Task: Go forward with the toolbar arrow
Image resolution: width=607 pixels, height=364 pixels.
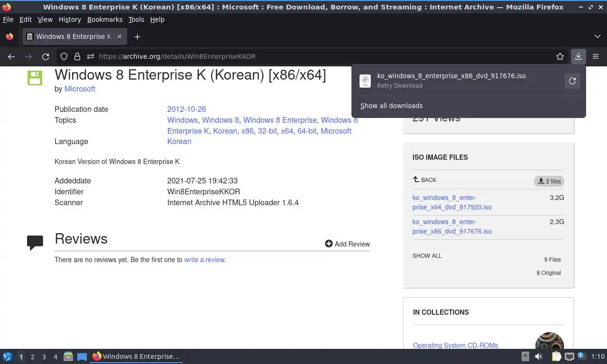Action: click(28, 56)
